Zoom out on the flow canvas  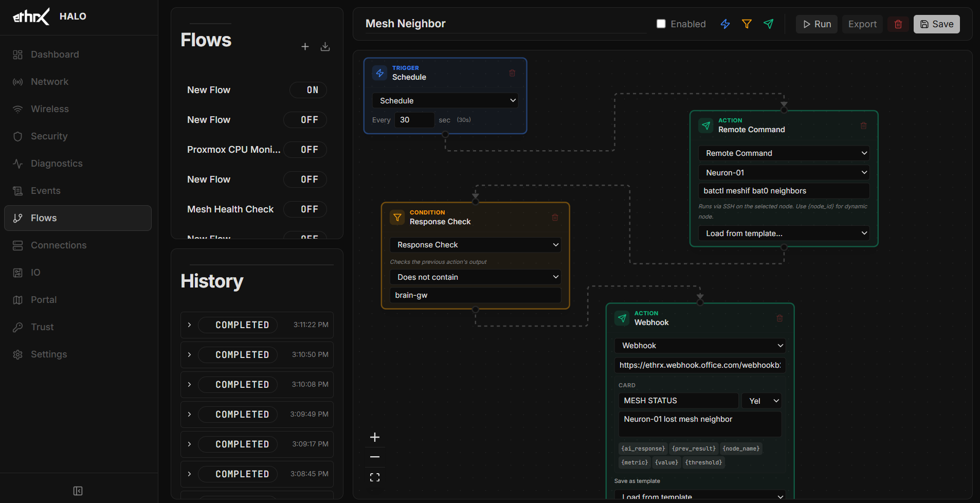pos(375,457)
